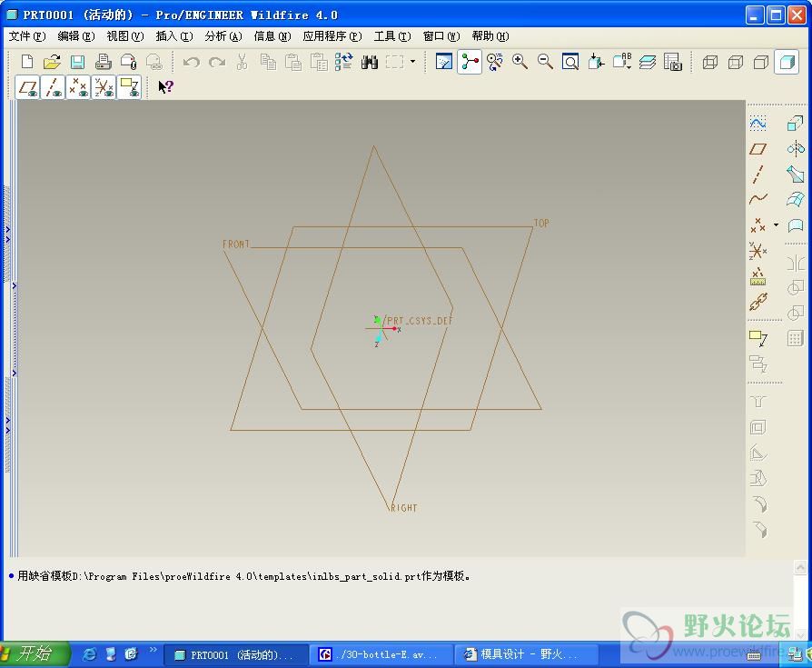Click the dashed selection box icon
The image size is (812, 668).
pos(394,62)
